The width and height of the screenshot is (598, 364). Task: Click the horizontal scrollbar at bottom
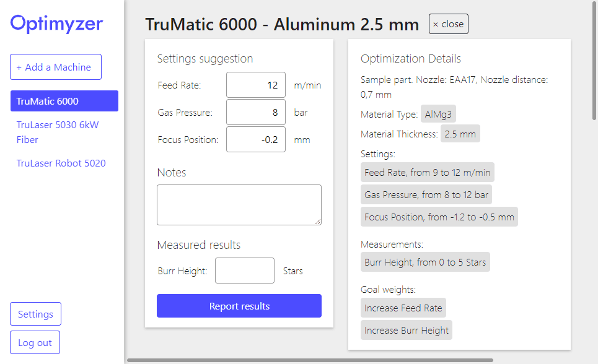pyautogui.click(x=310, y=360)
